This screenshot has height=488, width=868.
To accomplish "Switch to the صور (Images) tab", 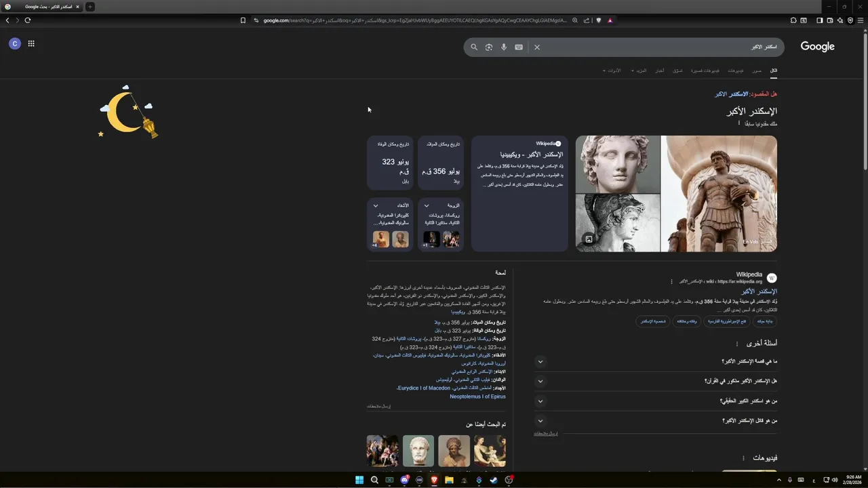I will pyautogui.click(x=757, y=70).
